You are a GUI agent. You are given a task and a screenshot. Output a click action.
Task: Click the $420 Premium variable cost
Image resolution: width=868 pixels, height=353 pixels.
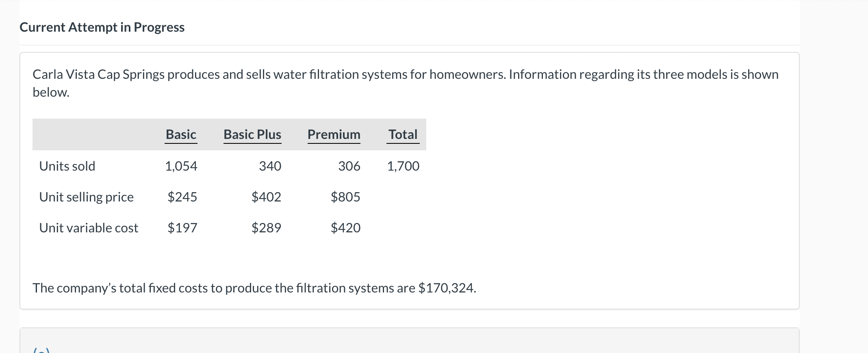tap(345, 228)
